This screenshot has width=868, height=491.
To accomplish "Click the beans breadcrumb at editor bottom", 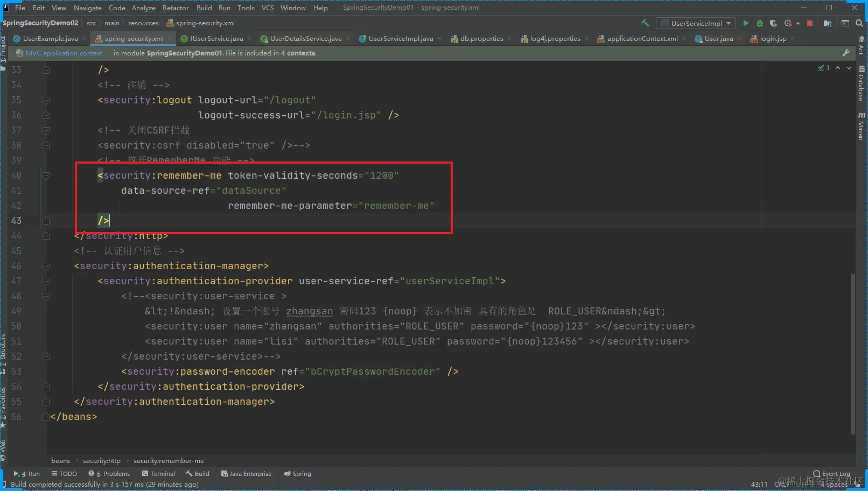I will pos(61,461).
